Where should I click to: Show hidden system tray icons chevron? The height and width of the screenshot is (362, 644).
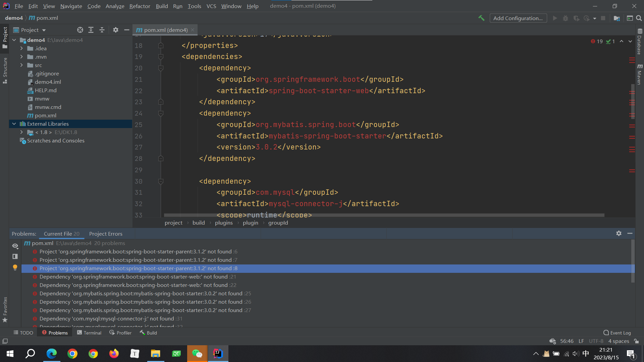(x=536, y=354)
